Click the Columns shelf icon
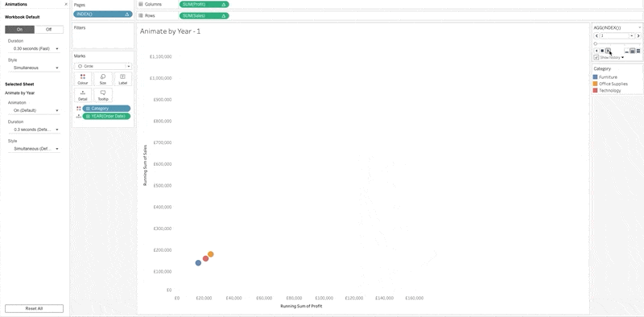This screenshot has height=317, width=644. click(x=140, y=4)
